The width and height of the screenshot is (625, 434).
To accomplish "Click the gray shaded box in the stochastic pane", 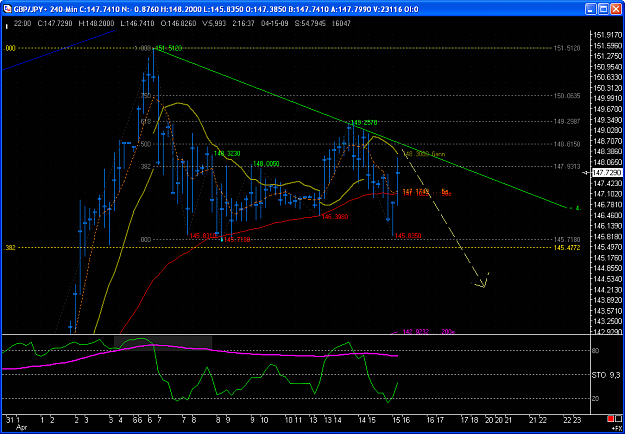I will [163, 343].
